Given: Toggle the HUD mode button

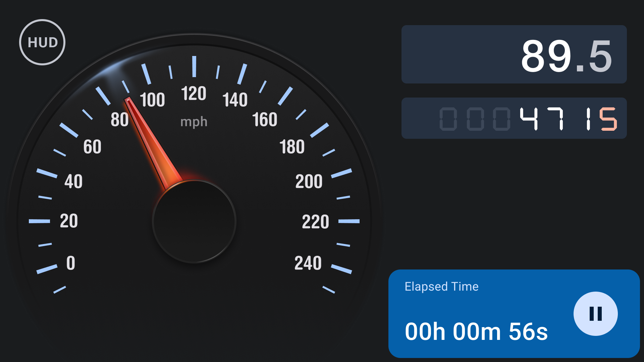Looking at the screenshot, I should pos(42,42).
